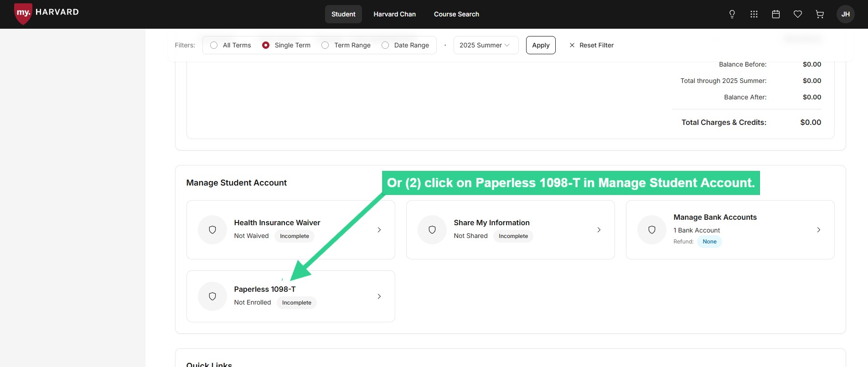The height and width of the screenshot is (367, 868).
Task: Click the $0.00 Total Charges & Credits amount
Action: point(811,122)
